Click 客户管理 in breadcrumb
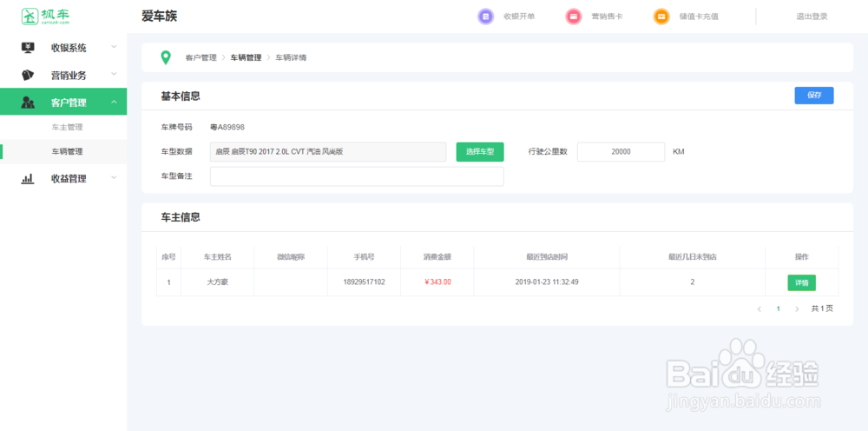 pyautogui.click(x=201, y=57)
